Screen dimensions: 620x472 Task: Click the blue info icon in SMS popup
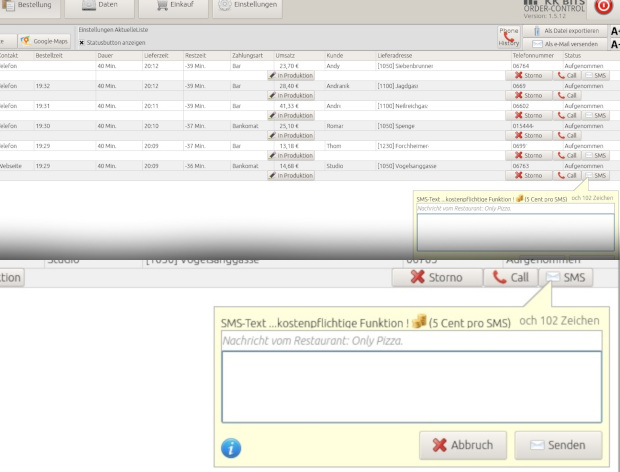tap(231, 447)
